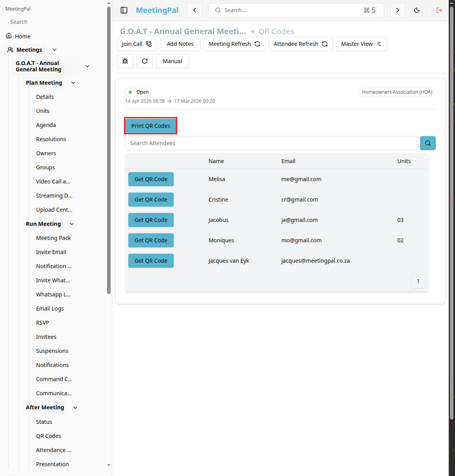Click the Home icon in sidebar

tap(9, 36)
